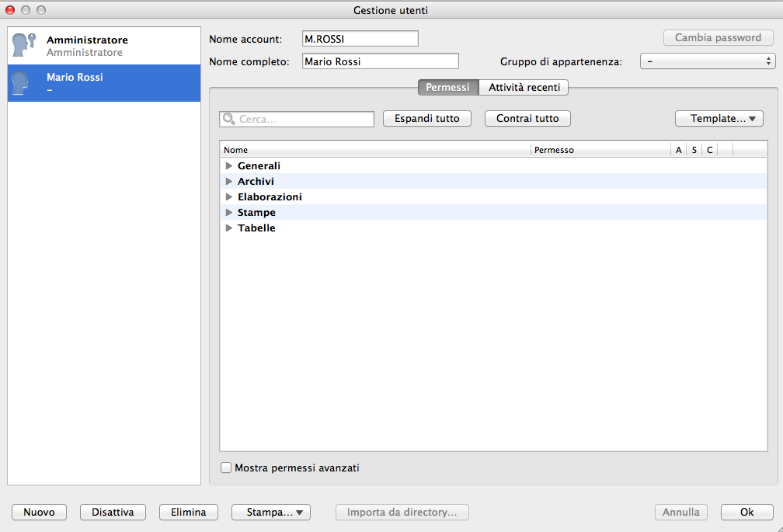Expand the Stampe tree group
This screenshot has height=532, width=783.
pyautogui.click(x=229, y=213)
